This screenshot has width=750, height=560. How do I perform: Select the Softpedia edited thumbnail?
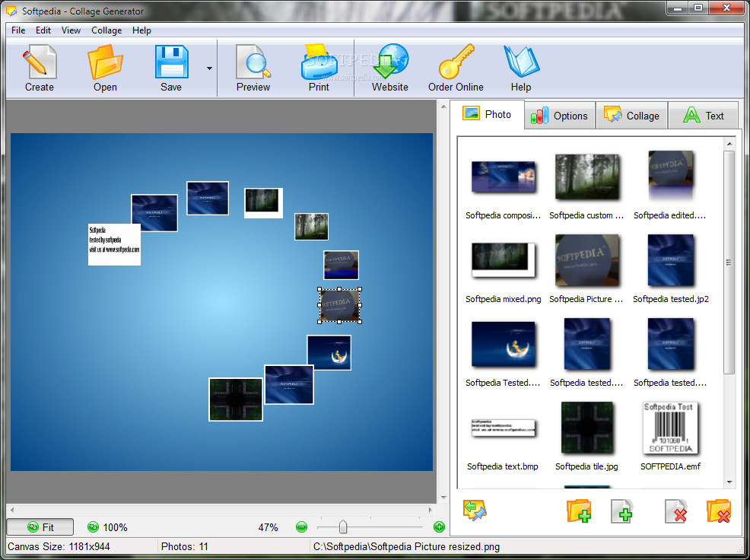pos(671,175)
